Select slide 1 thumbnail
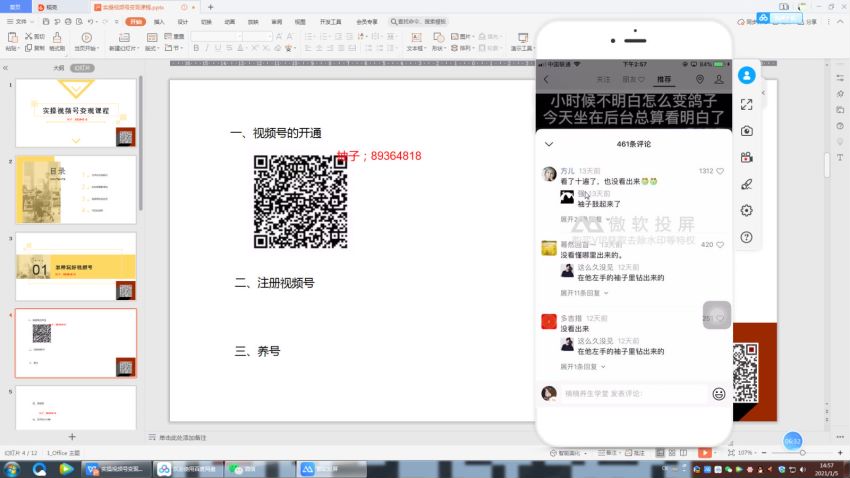The width and height of the screenshot is (850, 478). tap(76, 113)
